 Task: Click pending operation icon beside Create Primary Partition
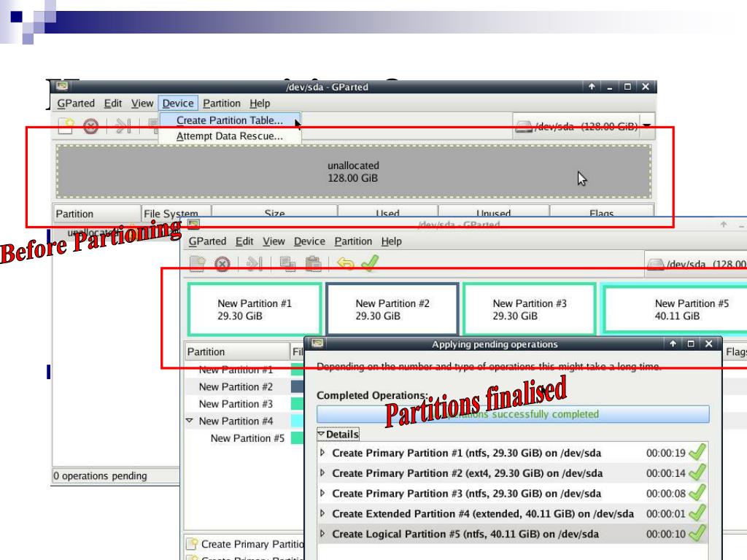193,544
